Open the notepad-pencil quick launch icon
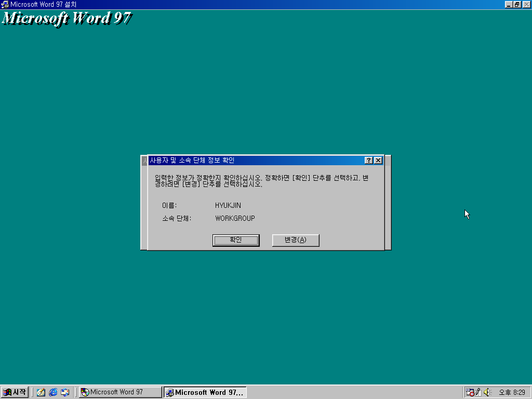The image size is (532, 399). tap(41, 392)
